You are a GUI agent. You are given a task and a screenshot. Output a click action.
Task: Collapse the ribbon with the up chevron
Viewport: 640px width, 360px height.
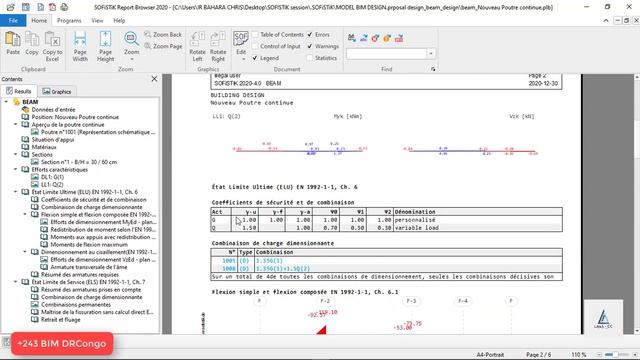click(x=606, y=20)
